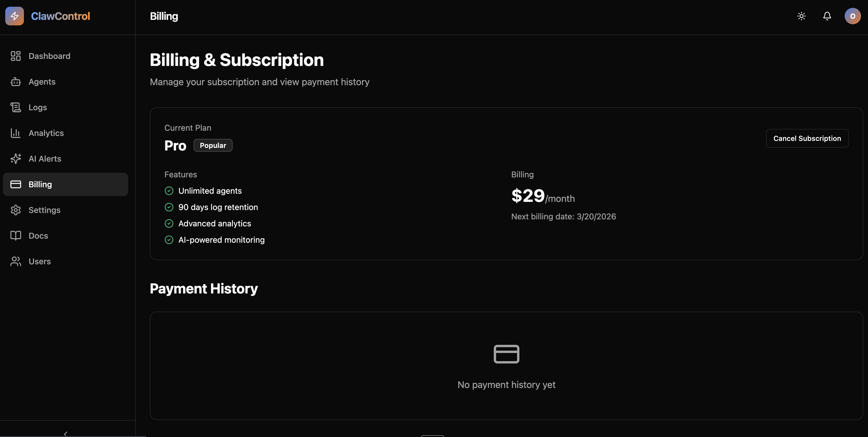868x437 pixels.
Task: Click the Popular plan badge
Action: pos(212,145)
